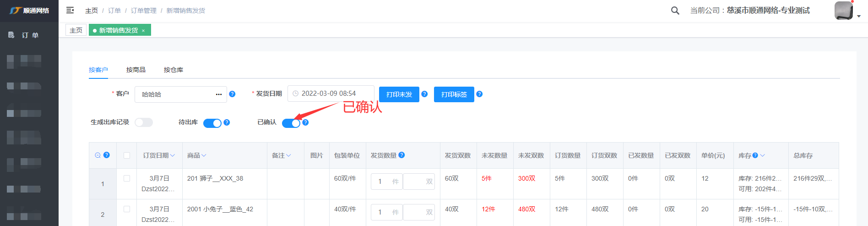Check the select-all checkbox in table header
The height and width of the screenshot is (226, 868).
coord(127,155)
